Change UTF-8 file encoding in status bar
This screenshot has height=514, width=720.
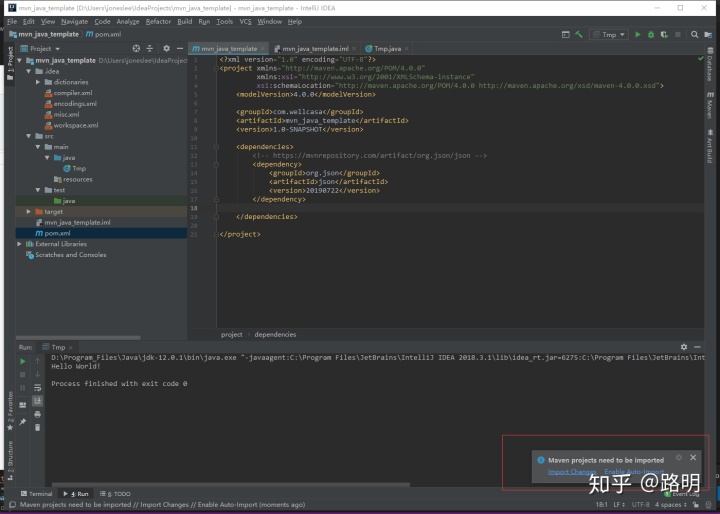point(641,504)
